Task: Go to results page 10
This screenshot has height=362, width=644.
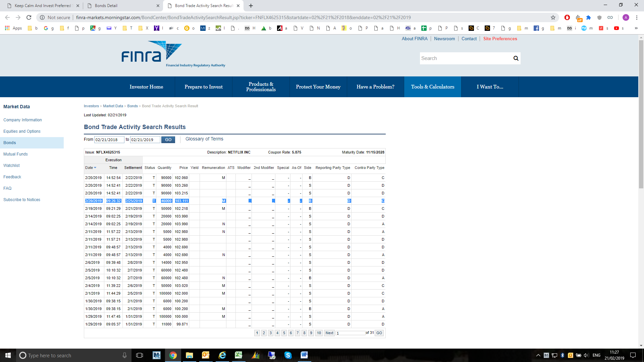Action: (x=319, y=333)
